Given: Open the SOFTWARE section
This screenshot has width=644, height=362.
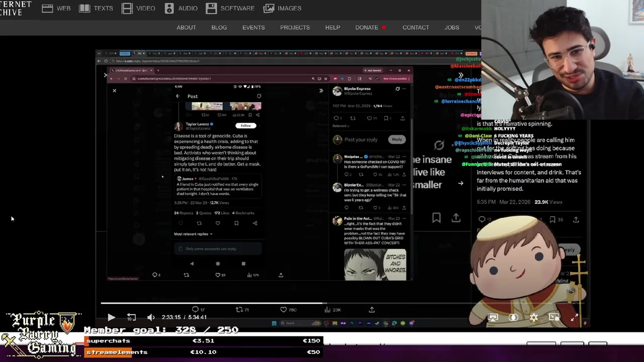Looking at the screenshot, I should point(230,8).
